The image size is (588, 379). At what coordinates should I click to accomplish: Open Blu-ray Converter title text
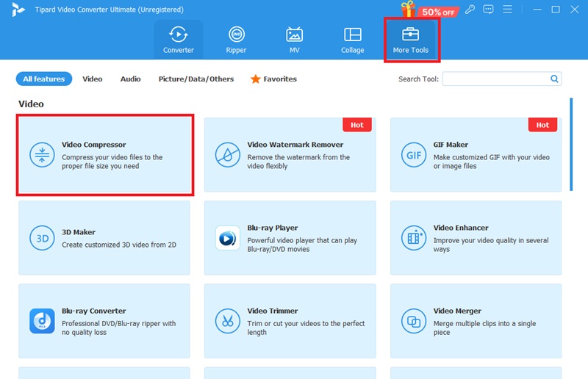[94, 311]
